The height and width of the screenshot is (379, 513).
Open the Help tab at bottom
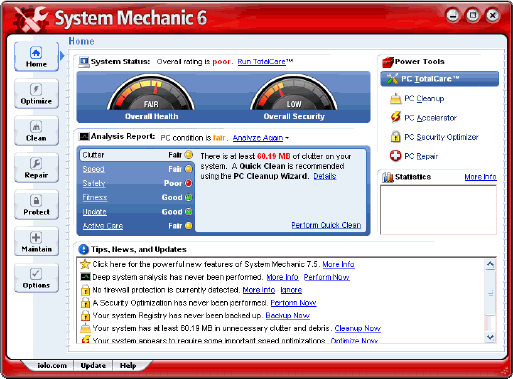point(128,365)
